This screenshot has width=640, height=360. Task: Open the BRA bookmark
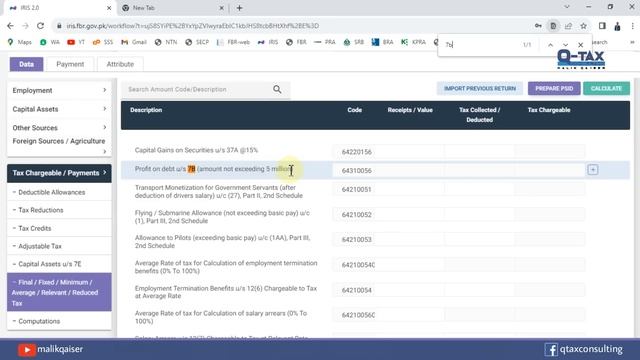(383, 42)
